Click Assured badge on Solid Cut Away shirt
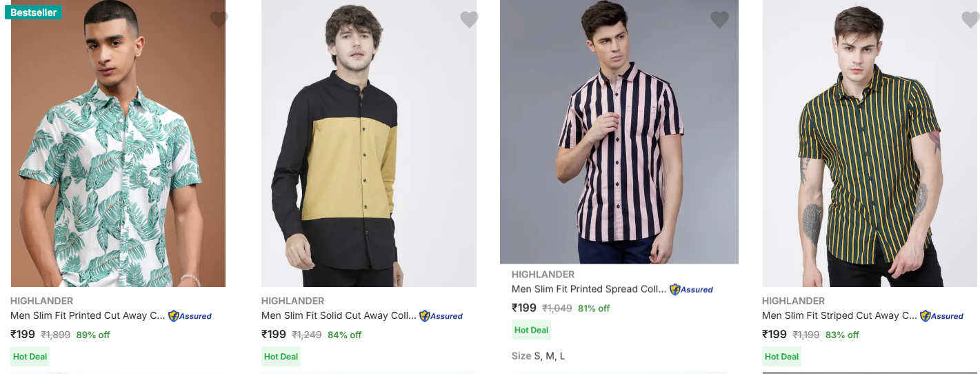The height and width of the screenshot is (374, 980). [441, 316]
